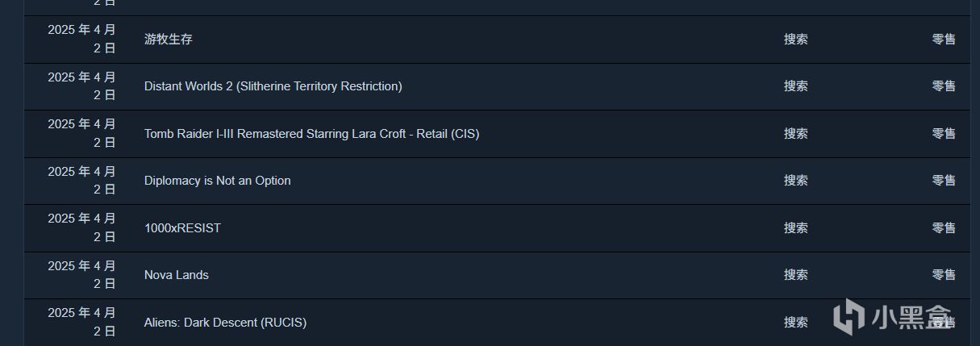
Task: Select Aliens: Dark Descent (RUCIS) title
Action: coord(225,323)
